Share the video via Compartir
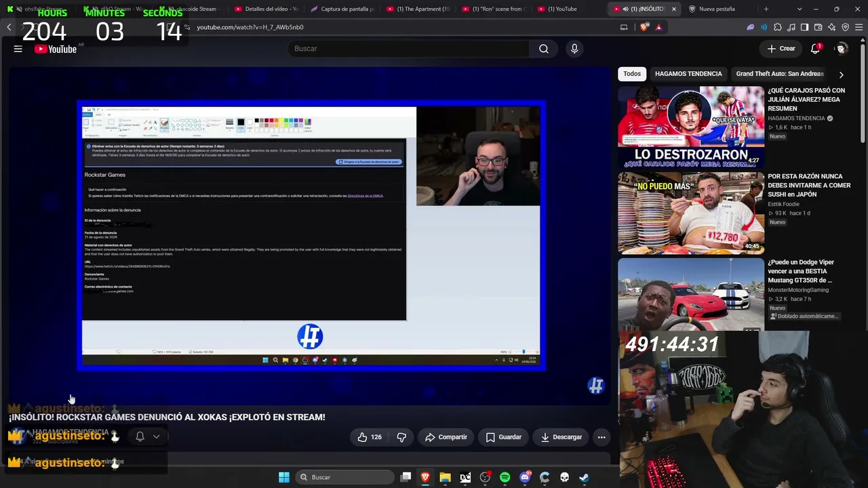 pos(446,437)
